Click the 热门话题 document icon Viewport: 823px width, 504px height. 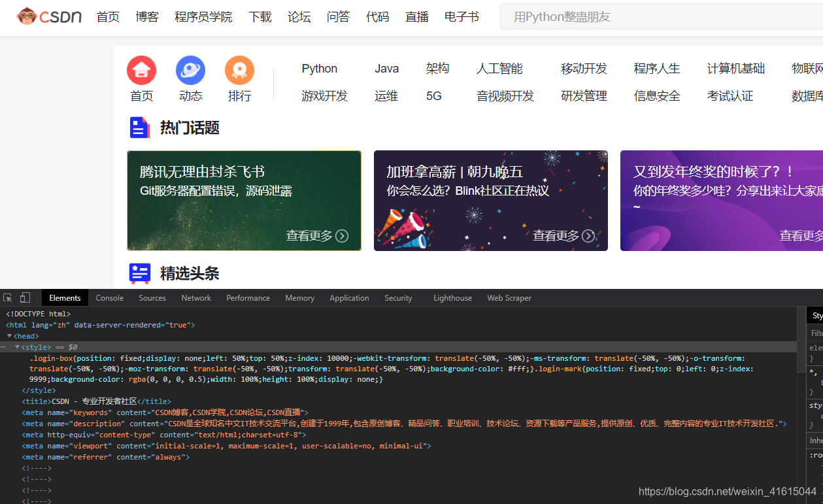pos(140,127)
